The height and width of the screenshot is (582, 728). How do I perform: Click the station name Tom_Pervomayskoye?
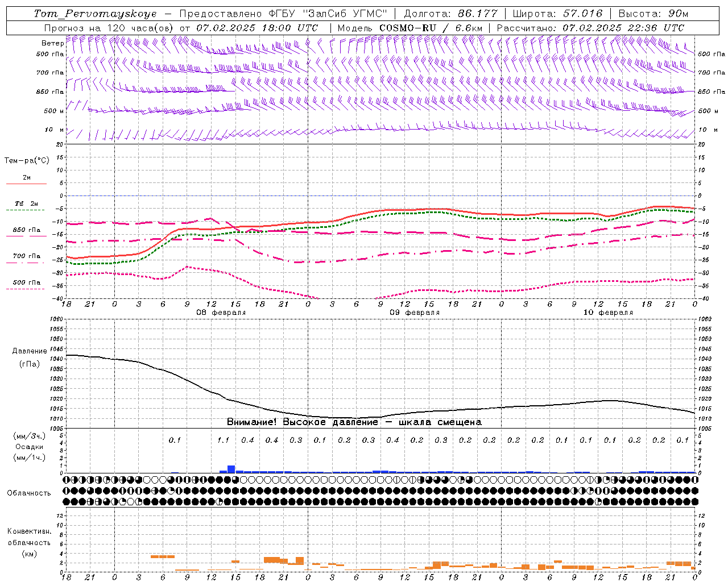[x=95, y=14]
